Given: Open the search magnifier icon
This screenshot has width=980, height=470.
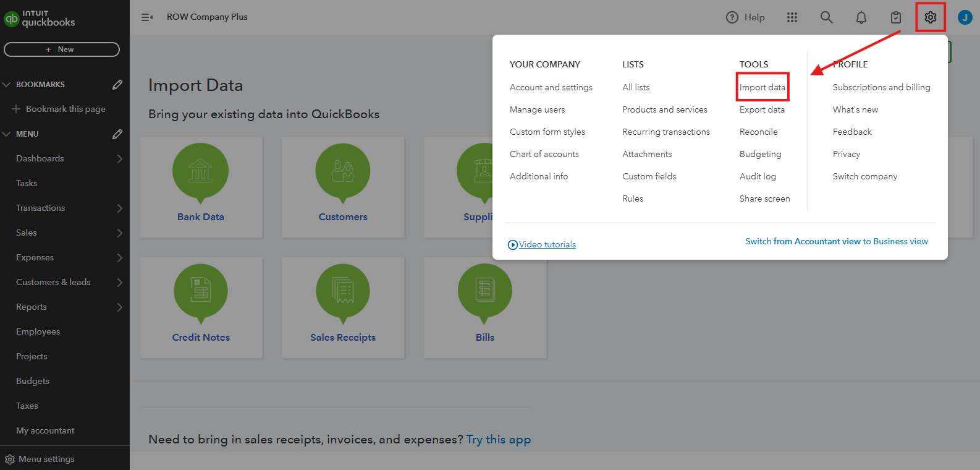Looking at the screenshot, I should coord(826,17).
